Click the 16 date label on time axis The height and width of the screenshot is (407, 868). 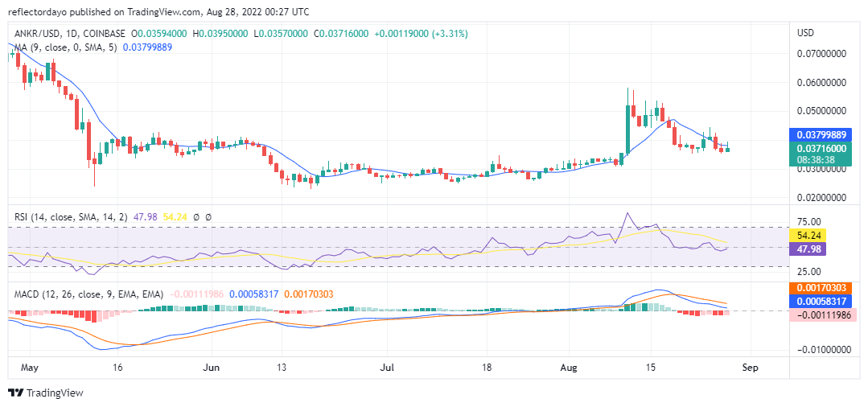[x=119, y=367]
